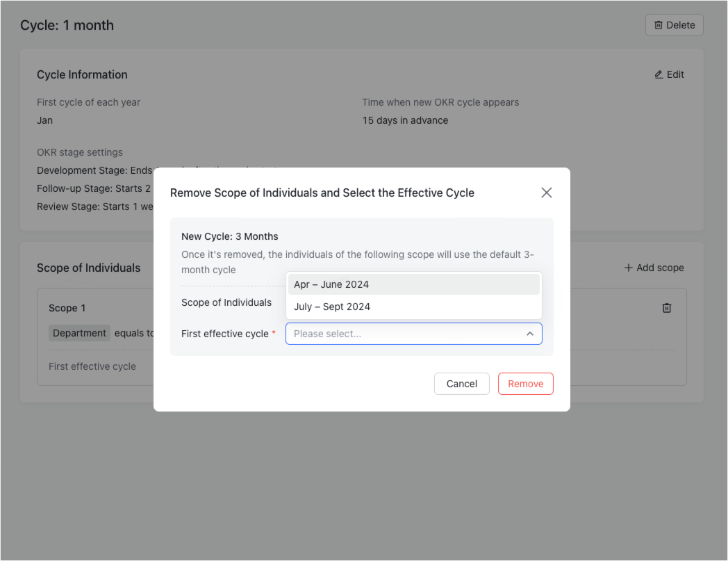Image resolution: width=728 pixels, height=561 pixels.
Task: Click the OKR stage settings label
Action: click(x=80, y=152)
